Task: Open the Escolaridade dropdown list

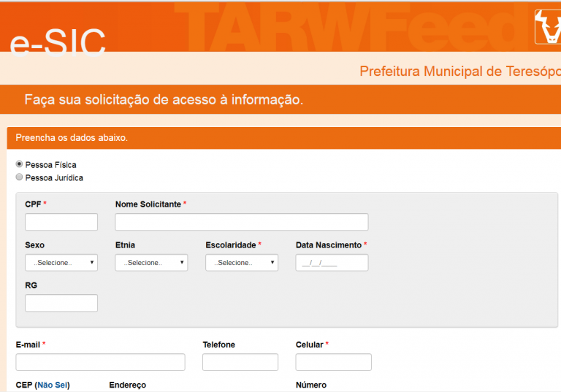Action: [x=242, y=262]
